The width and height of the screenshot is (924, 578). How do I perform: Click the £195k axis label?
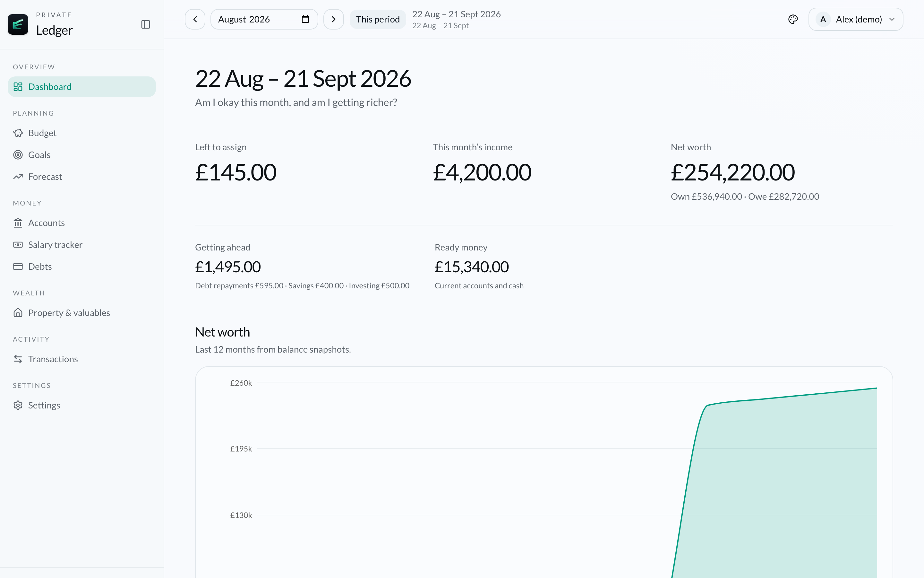pyautogui.click(x=241, y=449)
